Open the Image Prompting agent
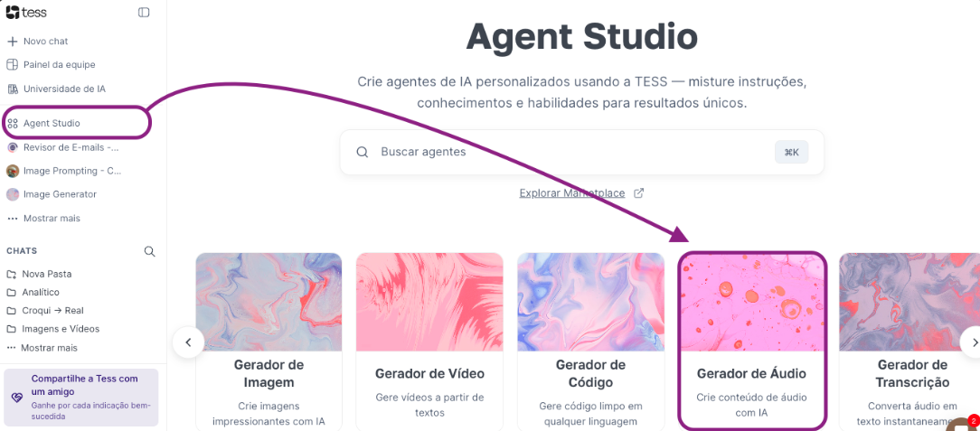The width and height of the screenshot is (980, 431). coord(64,171)
